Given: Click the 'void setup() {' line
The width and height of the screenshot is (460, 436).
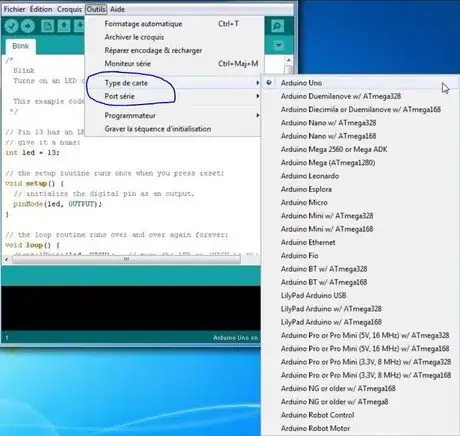Looking at the screenshot, I should click(34, 183).
